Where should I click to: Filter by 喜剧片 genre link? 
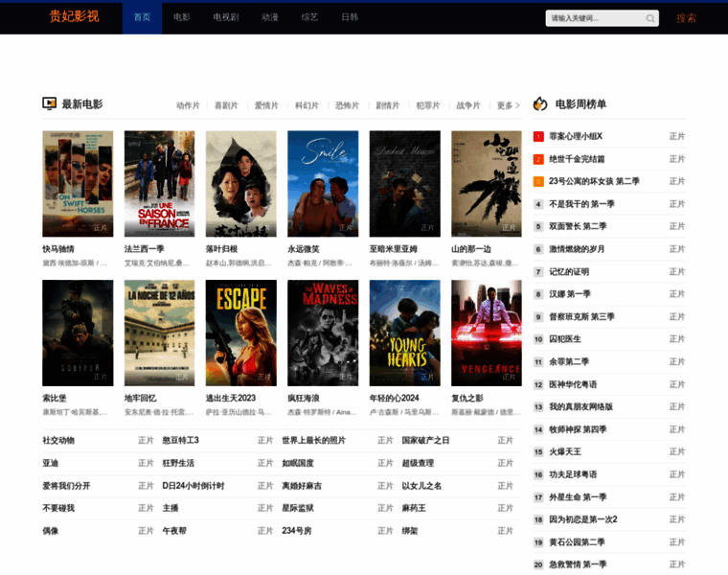pyautogui.click(x=226, y=105)
